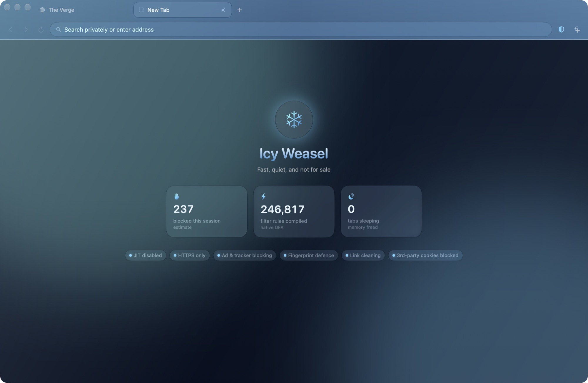Click the Ad & tracker blocking chip
588x383 pixels.
coord(245,255)
